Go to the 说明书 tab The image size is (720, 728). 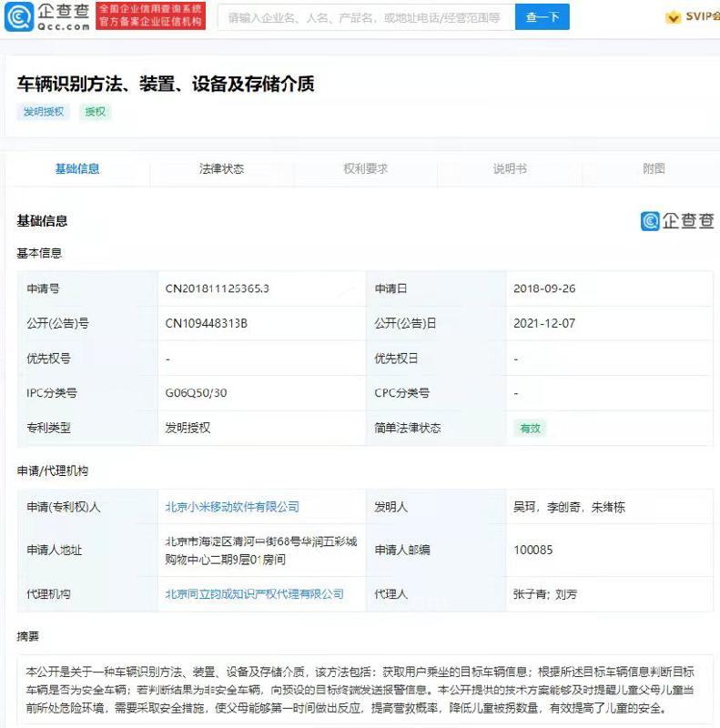click(x=509, y=169)
